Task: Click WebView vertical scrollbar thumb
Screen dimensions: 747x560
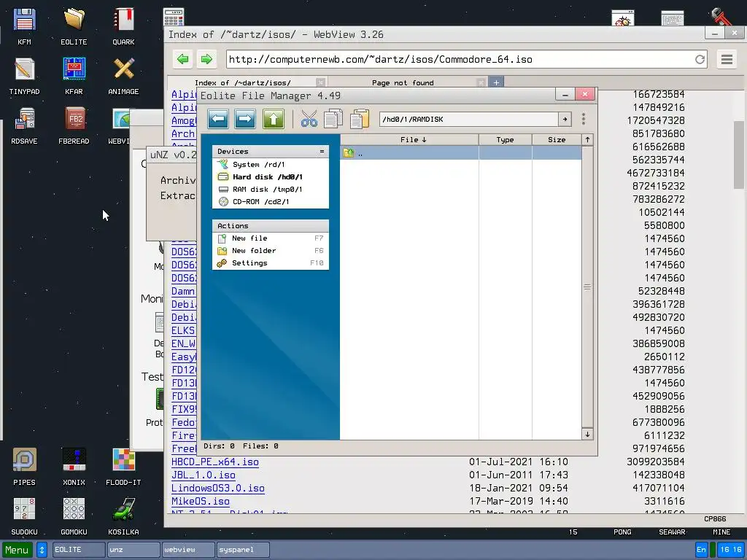Action: [739, 155]
